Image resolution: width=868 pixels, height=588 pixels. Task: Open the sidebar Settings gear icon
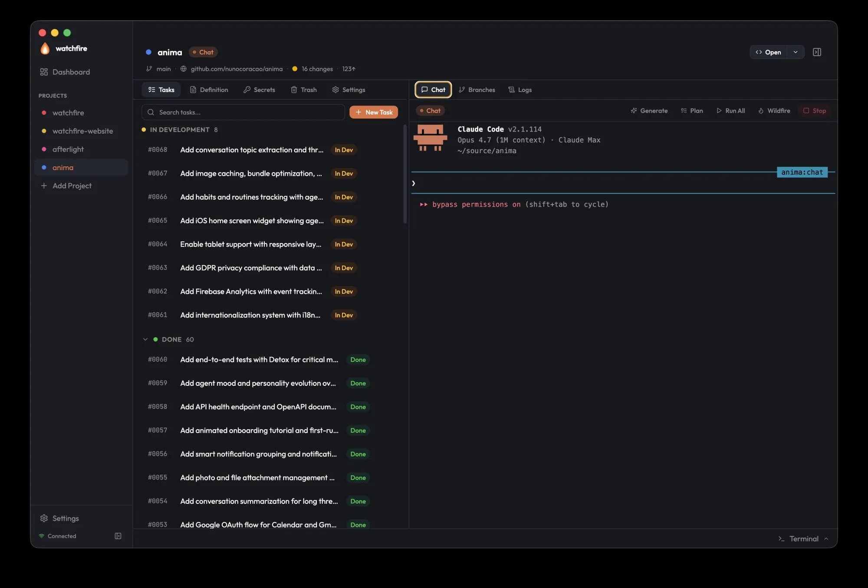pos(44,518)
